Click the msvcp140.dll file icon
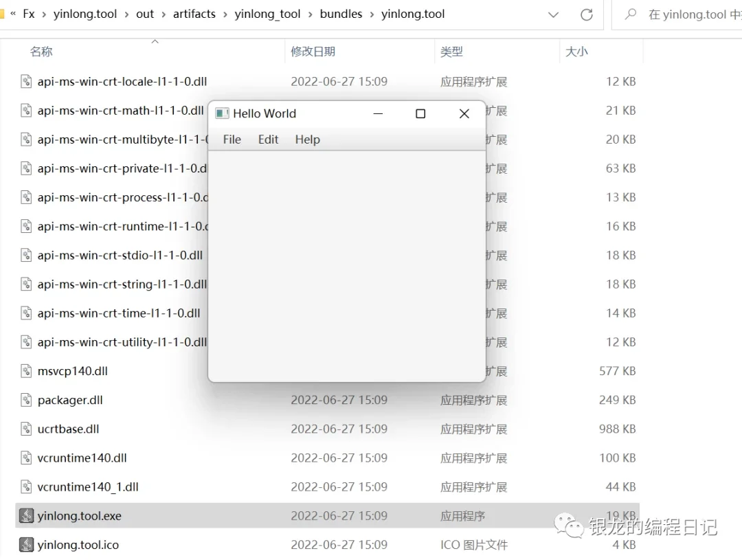The height and width of the screenshot is (560, 742). coord(26,371)
